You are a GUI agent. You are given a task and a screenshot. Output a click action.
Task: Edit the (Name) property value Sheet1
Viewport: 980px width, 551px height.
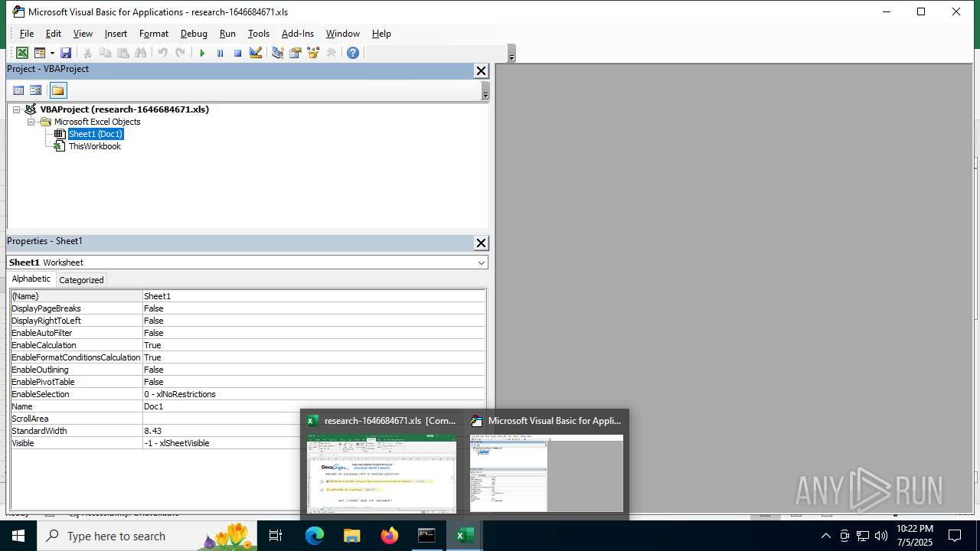[314, 296]
